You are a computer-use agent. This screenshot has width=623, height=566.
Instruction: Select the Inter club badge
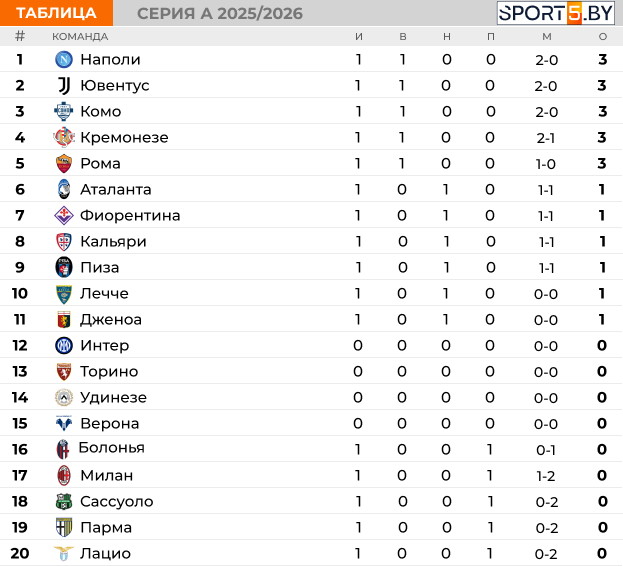pos(64,346)
